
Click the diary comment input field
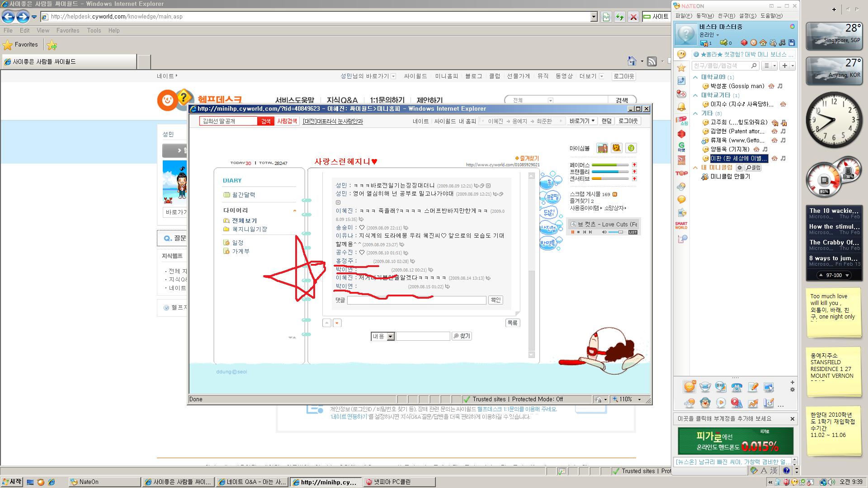click(417, 300)
